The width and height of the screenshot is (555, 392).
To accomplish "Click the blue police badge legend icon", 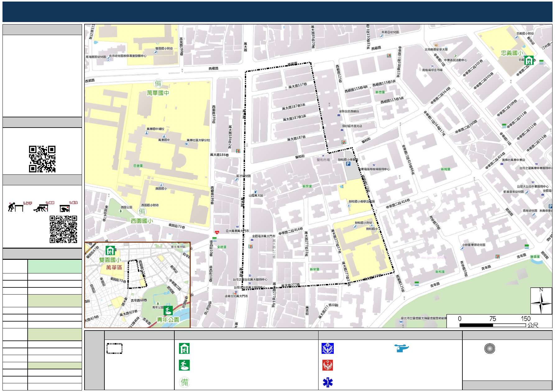I will [x=328, y=349].
